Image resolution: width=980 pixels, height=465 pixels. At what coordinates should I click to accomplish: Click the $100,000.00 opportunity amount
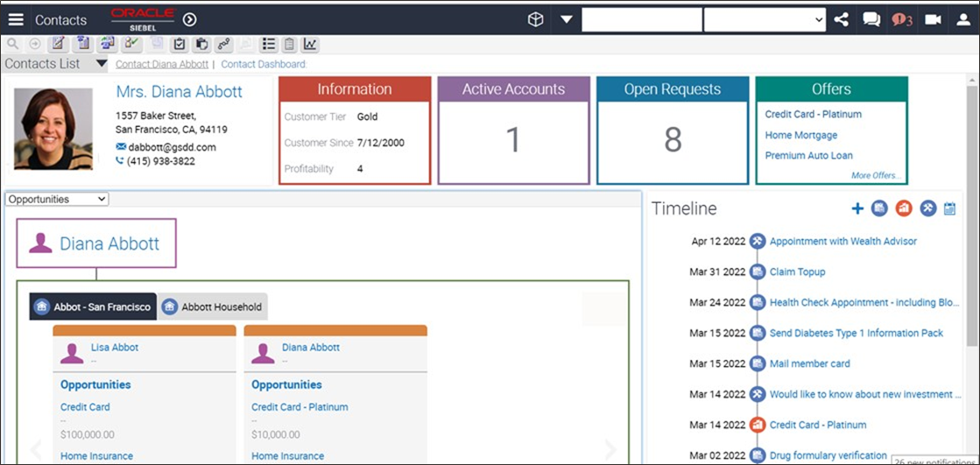click(88, 434)
